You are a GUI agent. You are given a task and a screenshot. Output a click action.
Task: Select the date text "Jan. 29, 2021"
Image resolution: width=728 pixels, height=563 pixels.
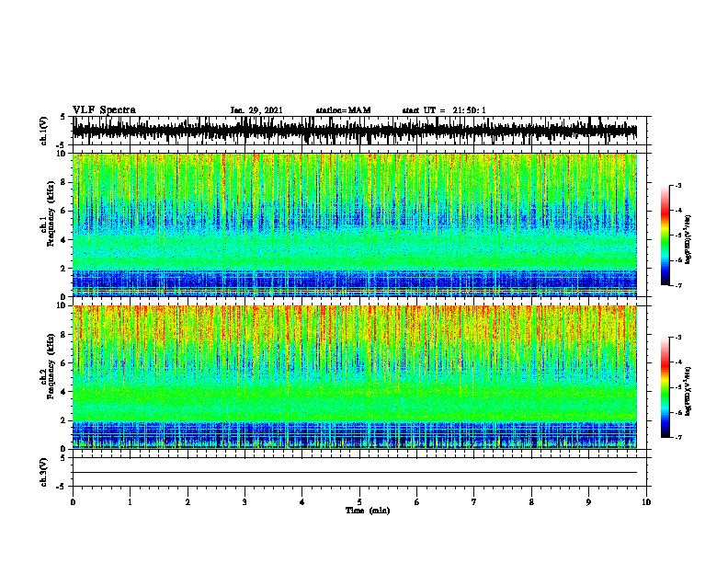coord(256,110)
